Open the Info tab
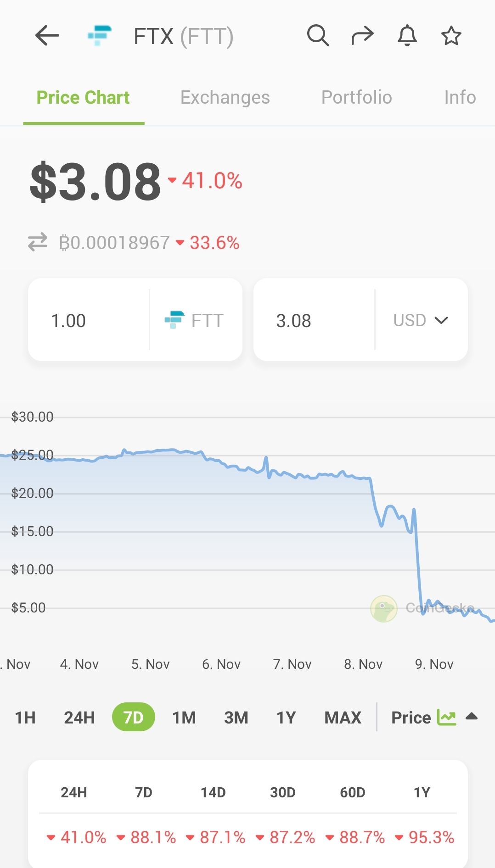 click(x=460, y=97)
